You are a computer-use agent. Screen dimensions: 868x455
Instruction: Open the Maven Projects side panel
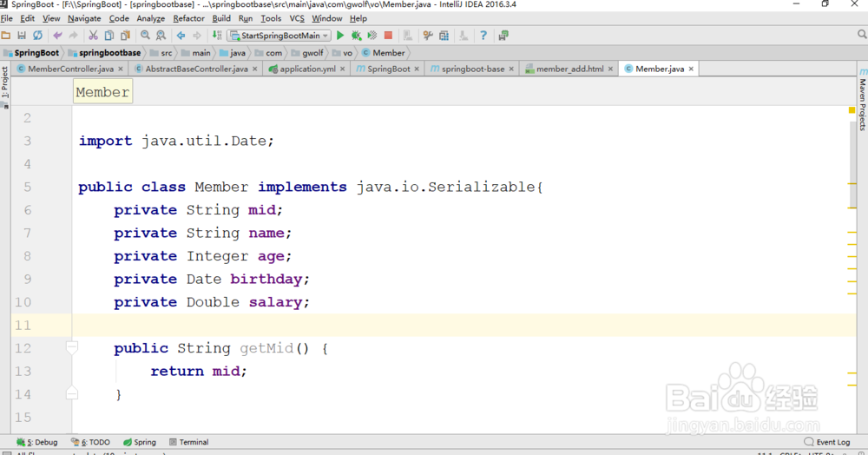click(863, 100)
